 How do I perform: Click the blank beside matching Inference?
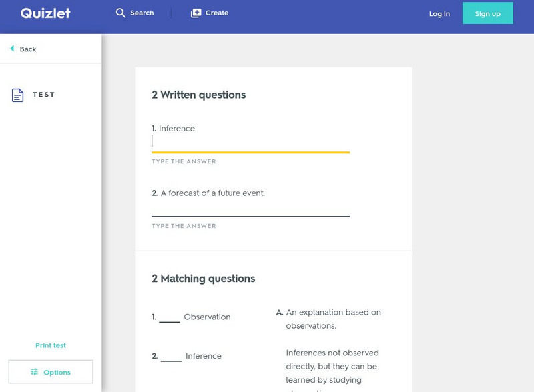[171, 356]
